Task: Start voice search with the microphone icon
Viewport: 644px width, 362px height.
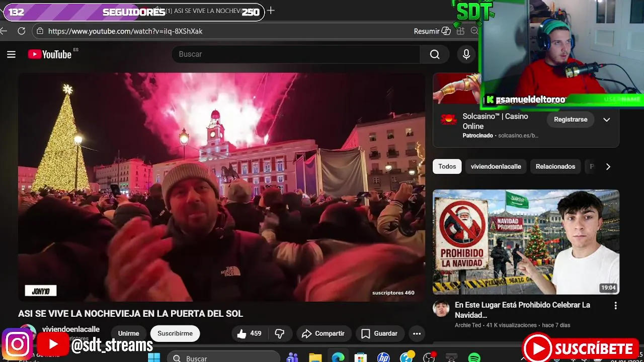Action: pos(466,54)
